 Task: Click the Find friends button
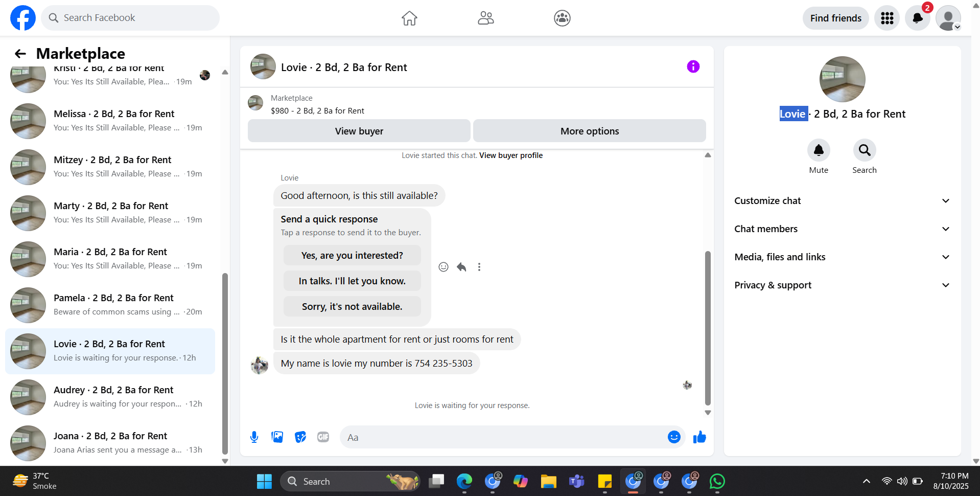835,18
